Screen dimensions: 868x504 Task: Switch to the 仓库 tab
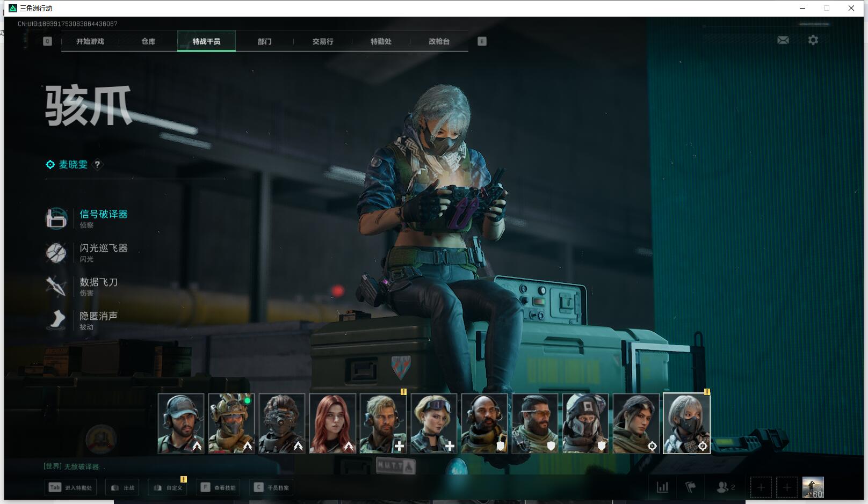pos(148,41)
